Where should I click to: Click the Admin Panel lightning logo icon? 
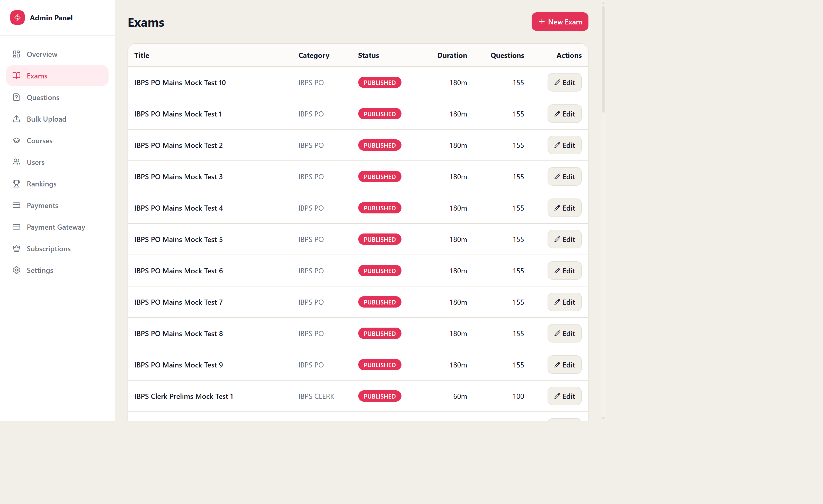[17, 17]
